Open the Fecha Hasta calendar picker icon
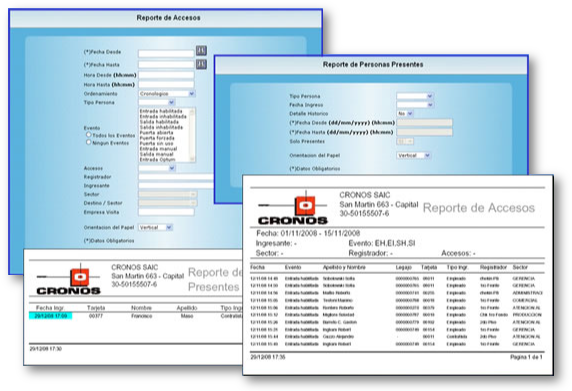 tap(201, 64)
